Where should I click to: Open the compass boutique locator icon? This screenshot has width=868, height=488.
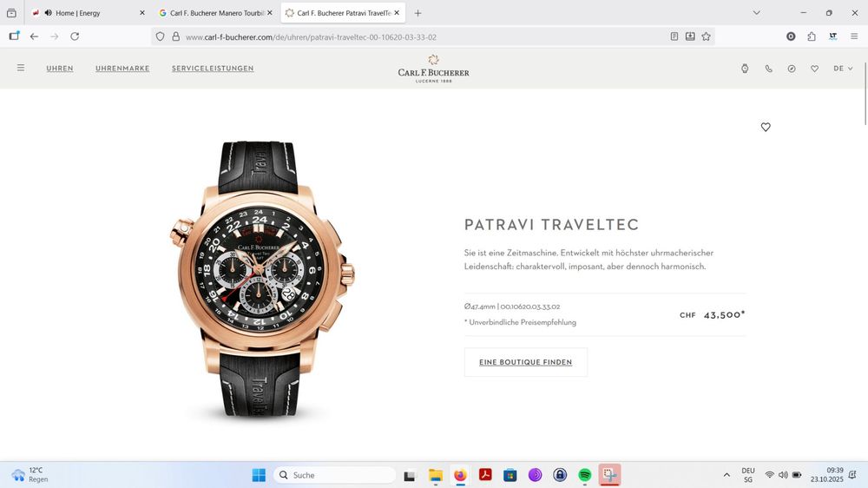coord(792,69)
